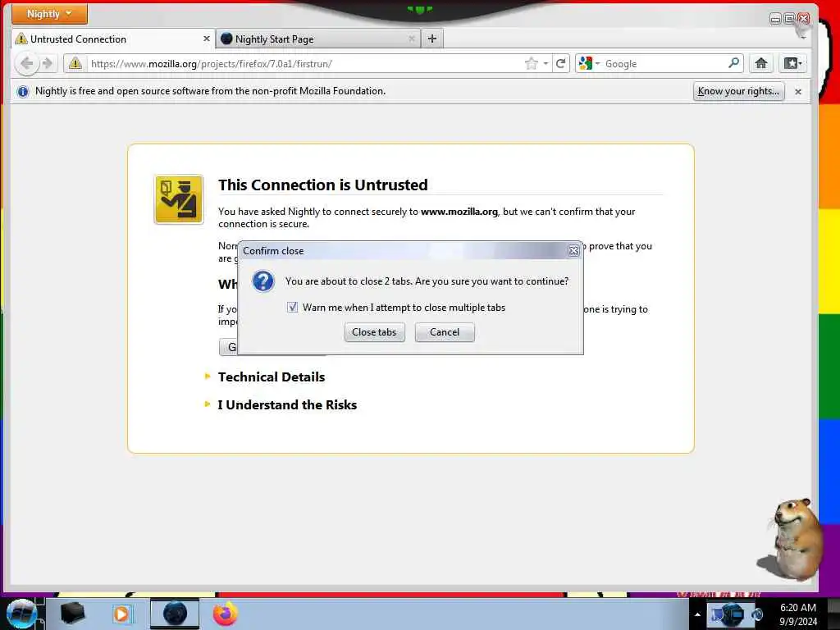The image size is (840, 630).
Task: Click the mozilla.org URL address field
Action: point(305,64)
